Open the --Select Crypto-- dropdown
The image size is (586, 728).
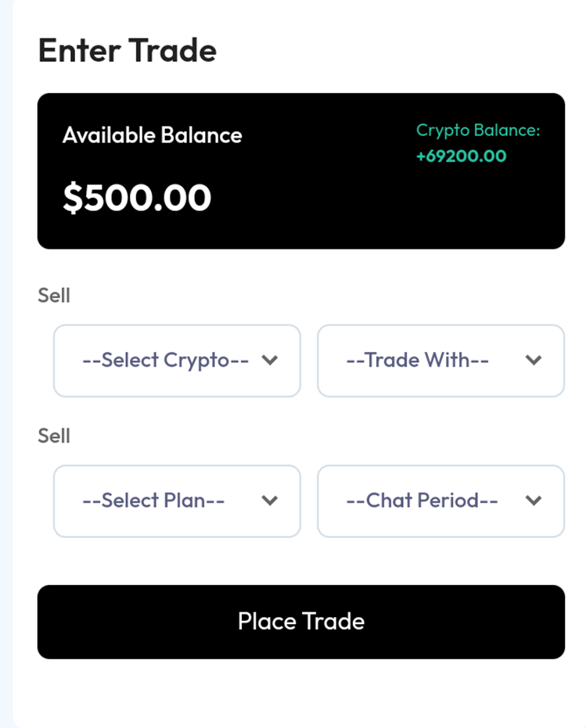[x=166, y=360]
